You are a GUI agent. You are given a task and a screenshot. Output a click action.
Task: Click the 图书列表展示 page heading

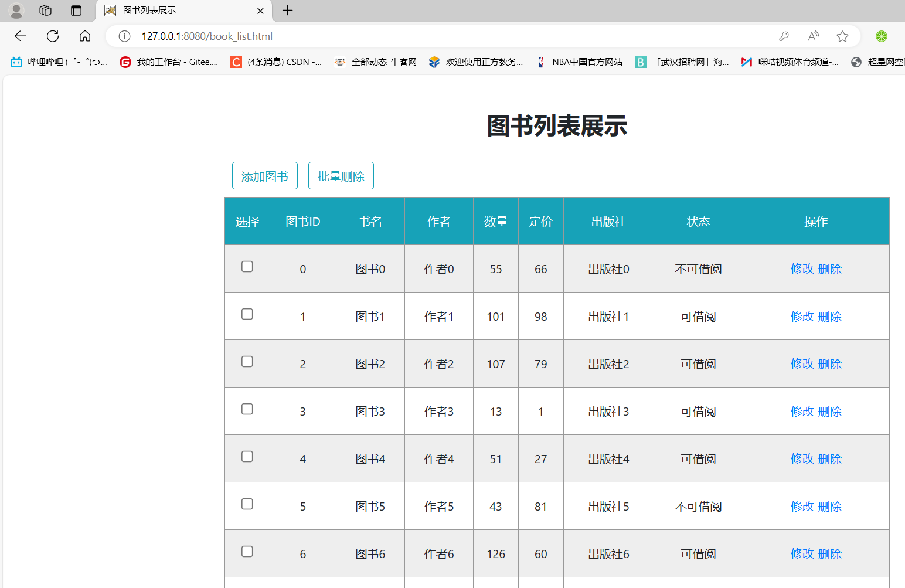557,126
